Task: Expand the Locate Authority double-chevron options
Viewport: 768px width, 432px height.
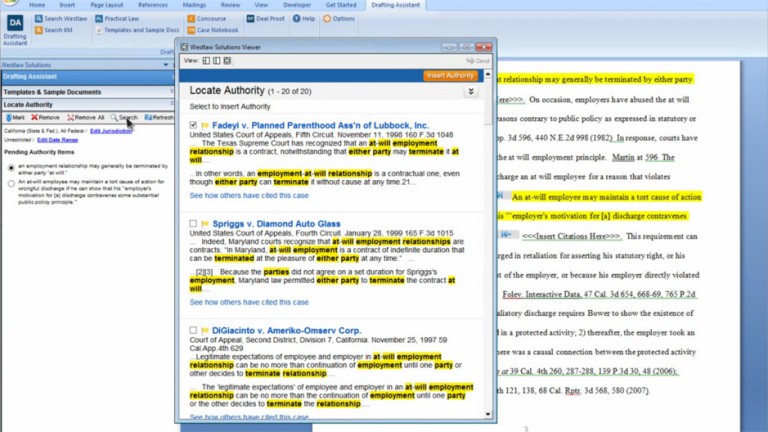Action: (471, 91)
